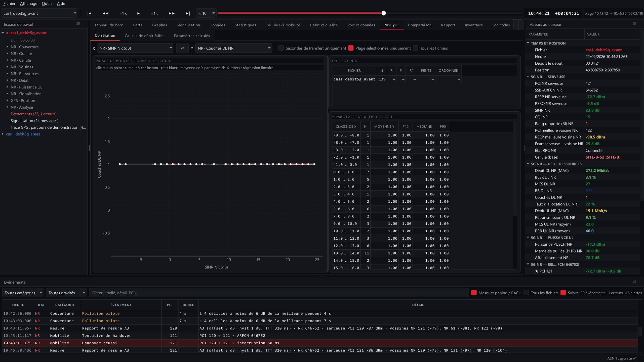Open the Outils menu

pyautogui.click(x=47, y=4)
